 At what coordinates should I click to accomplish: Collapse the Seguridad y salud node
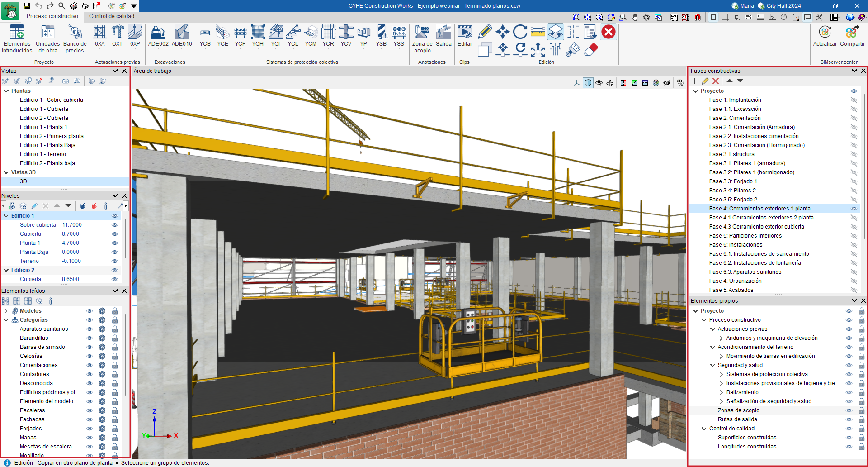[x=713, y=365]
